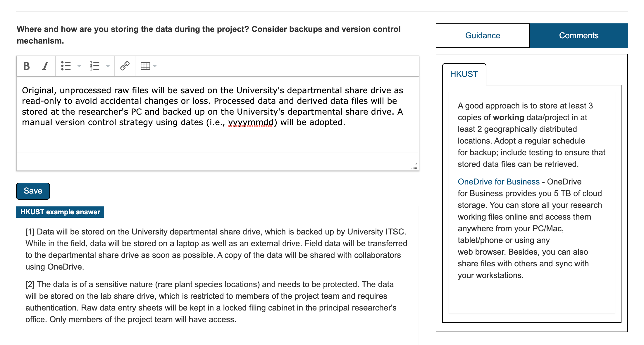Click the insert link icon
Image resolution: width=644 pixels, height=345 pixels.
(125, 66)
